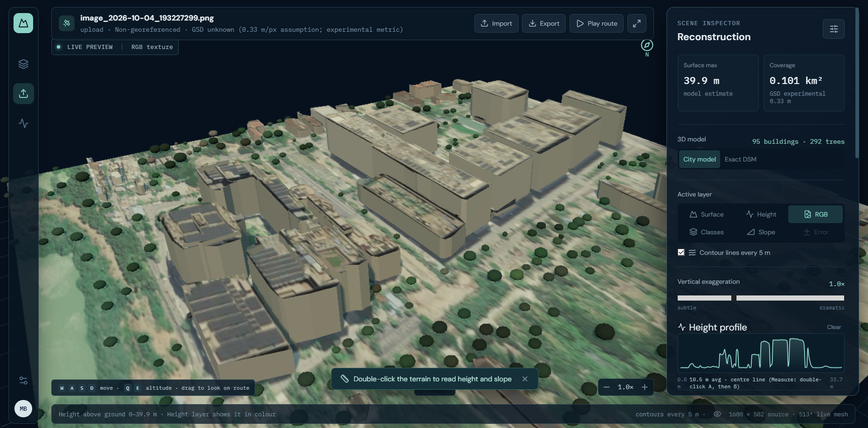
Task: Click the 1.0× zoom level value
Action: (x=625, y=387)
